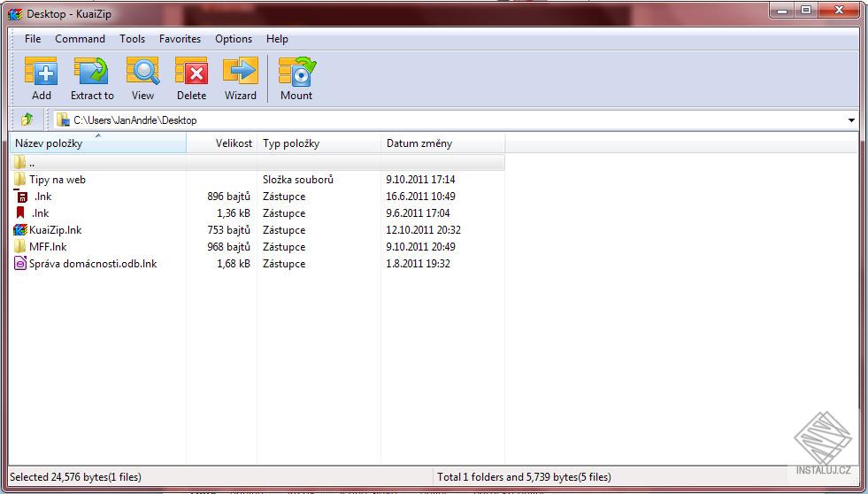The height and width of the screenshot is (494, 868).
Task: Click folder icon in the address bar
Action: (63, 120)
